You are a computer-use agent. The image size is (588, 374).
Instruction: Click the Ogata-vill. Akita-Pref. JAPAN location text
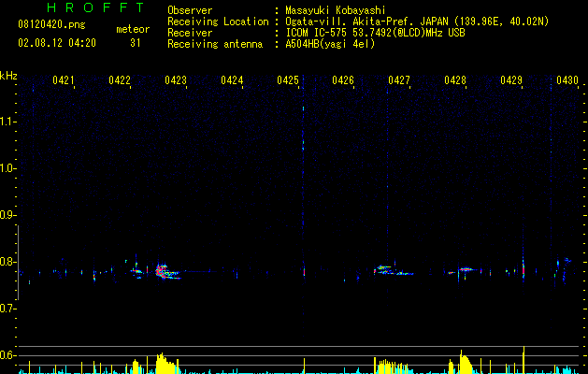pos(417,22)
